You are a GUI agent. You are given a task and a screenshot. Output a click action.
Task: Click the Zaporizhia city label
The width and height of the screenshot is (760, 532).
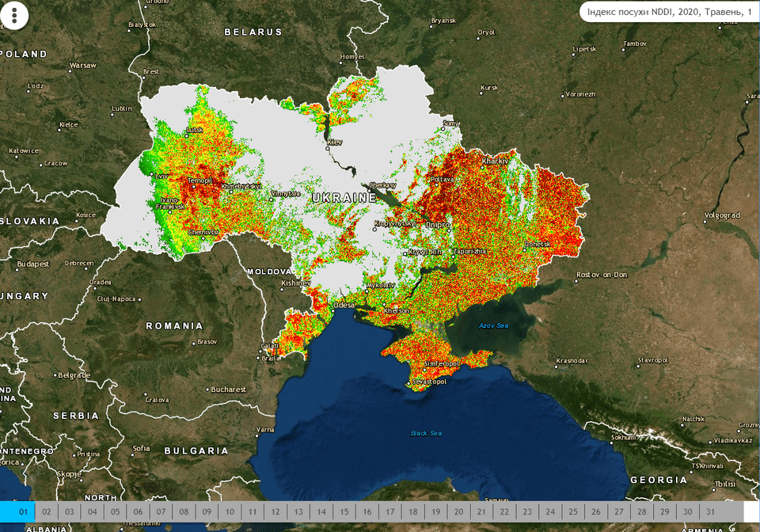[469, 252]
